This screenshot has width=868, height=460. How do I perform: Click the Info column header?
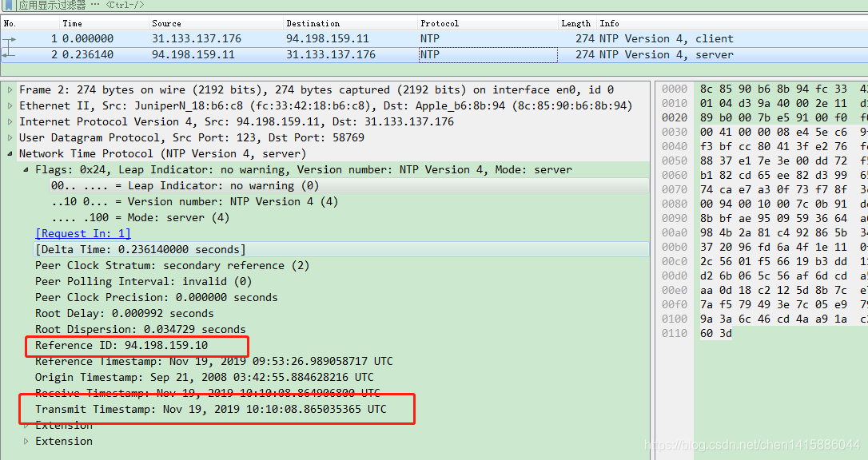click(x=732, y=23)
